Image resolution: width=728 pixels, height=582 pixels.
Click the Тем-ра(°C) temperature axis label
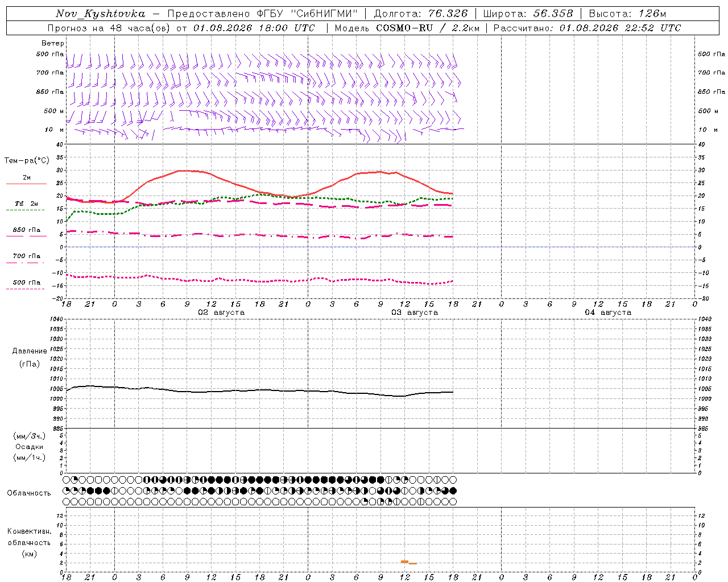tap(27, 161)
